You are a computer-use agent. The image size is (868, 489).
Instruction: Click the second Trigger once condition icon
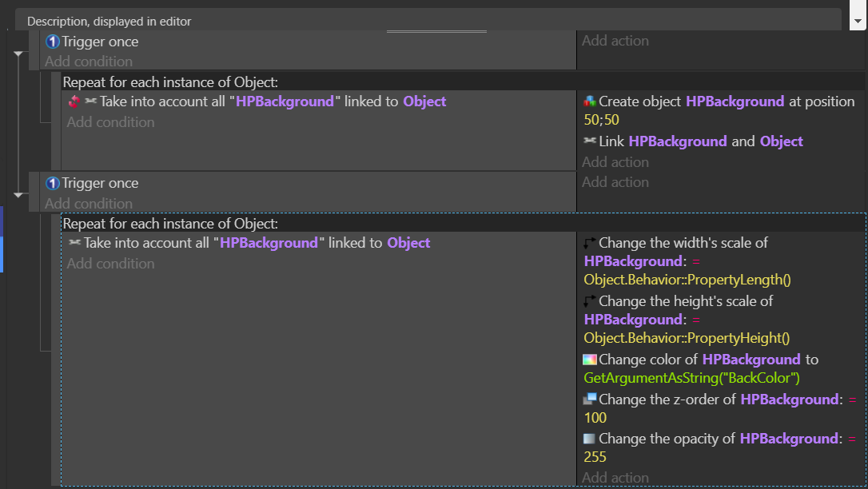(x=53, y=183)
